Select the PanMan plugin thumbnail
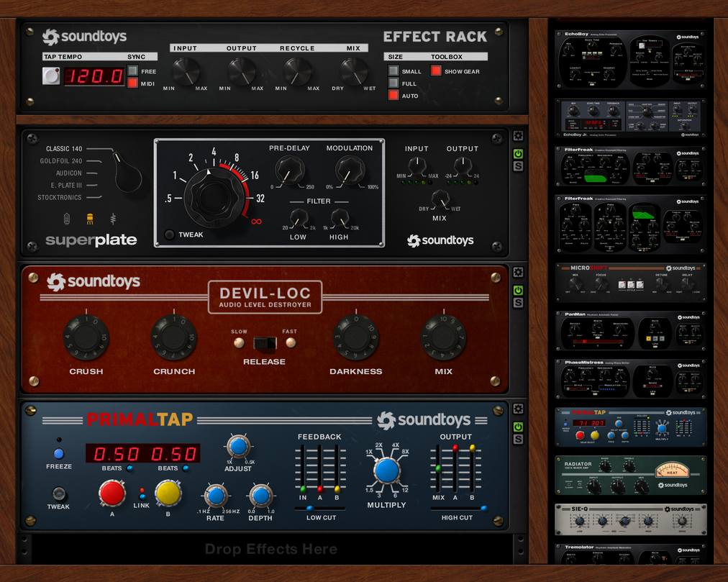 630,331
